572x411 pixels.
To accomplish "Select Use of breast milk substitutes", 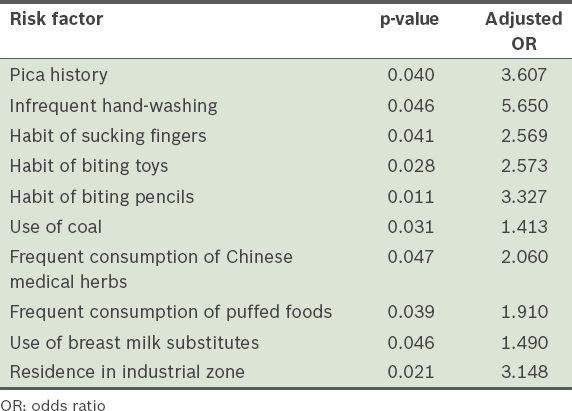I will 134,343.
